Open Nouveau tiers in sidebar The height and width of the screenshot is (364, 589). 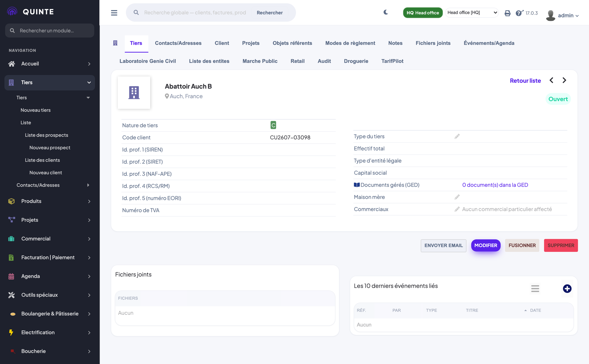click(x=35, y=110)
